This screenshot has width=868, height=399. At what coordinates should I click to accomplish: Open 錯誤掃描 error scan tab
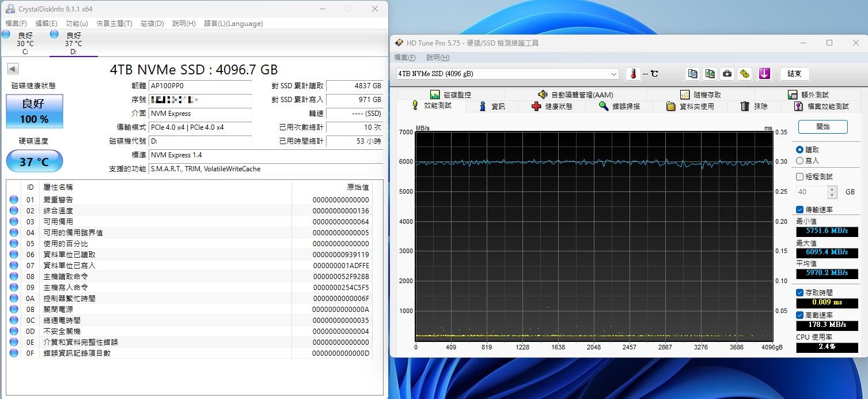(619, 107)
